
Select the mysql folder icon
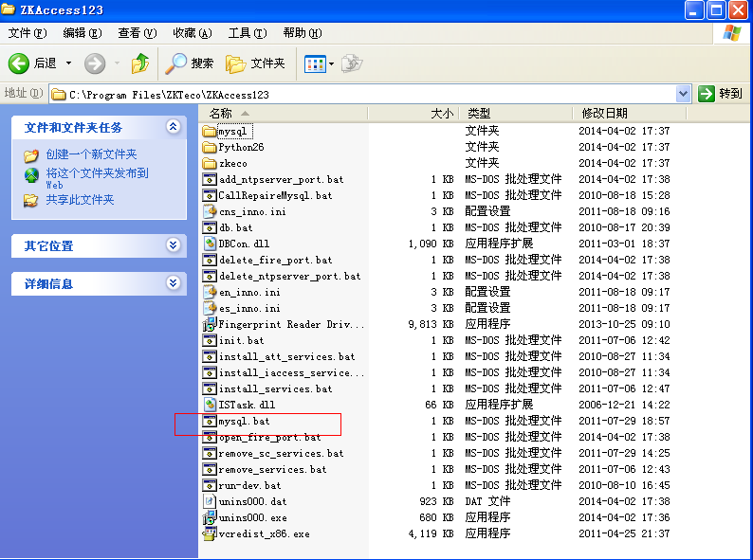[x=210, y=131]
